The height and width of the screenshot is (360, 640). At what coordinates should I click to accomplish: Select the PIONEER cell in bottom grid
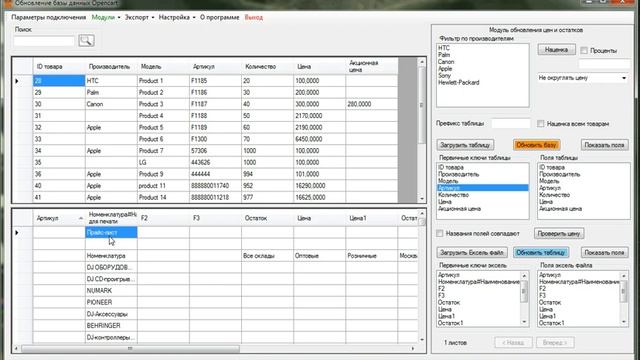pos(111,302)
